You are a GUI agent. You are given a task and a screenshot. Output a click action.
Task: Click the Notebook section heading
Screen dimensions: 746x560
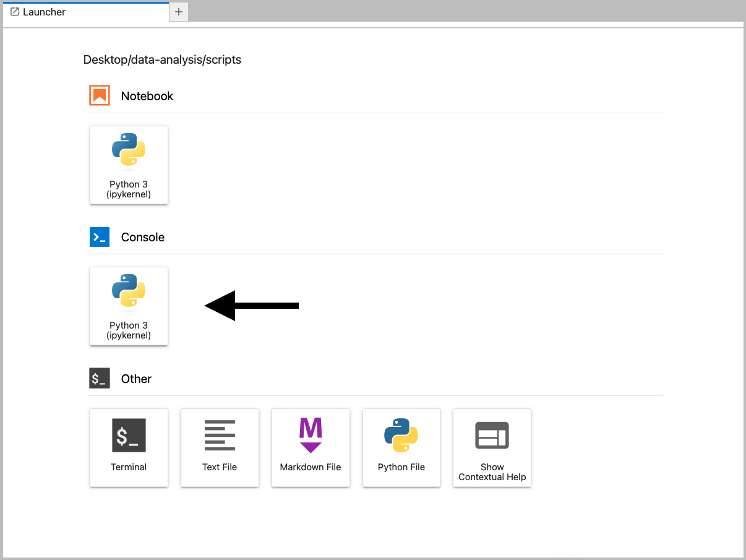pyautogui.click(x=147, y=96)
